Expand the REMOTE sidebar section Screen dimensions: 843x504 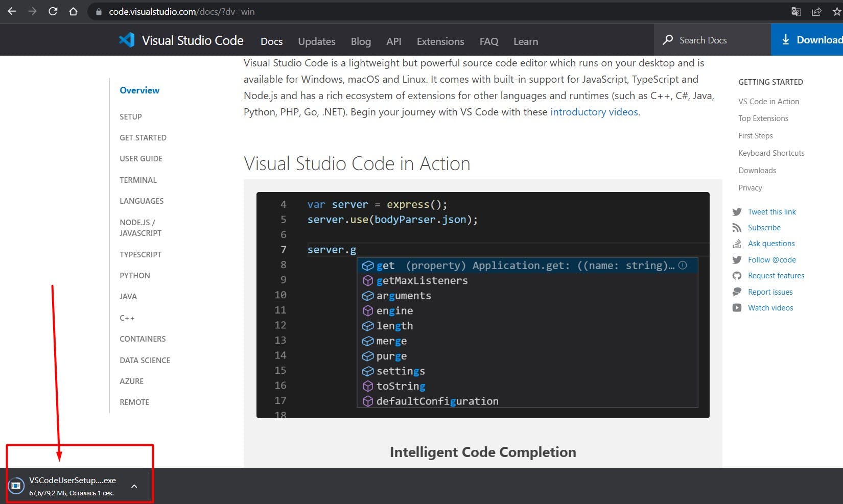coord(134,402)
